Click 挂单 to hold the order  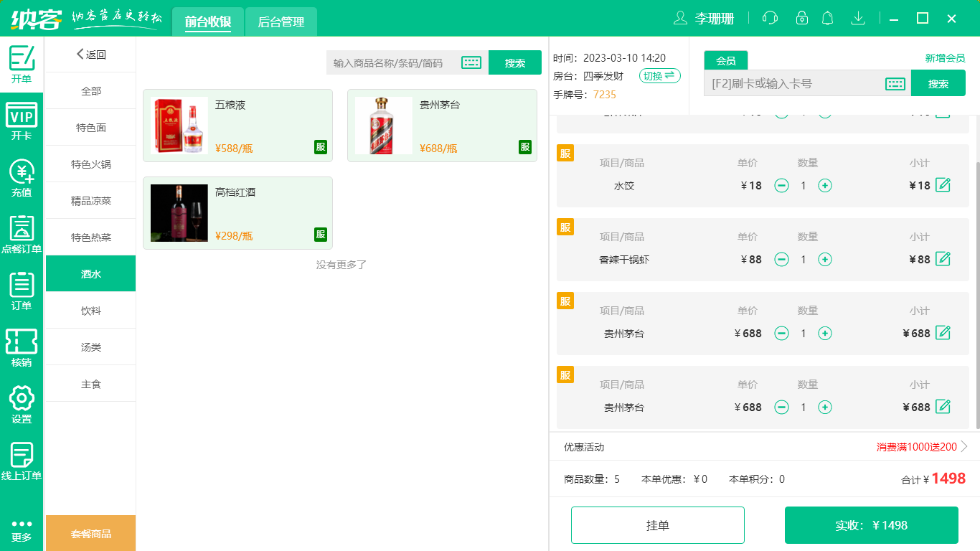[x=657, y=524]
